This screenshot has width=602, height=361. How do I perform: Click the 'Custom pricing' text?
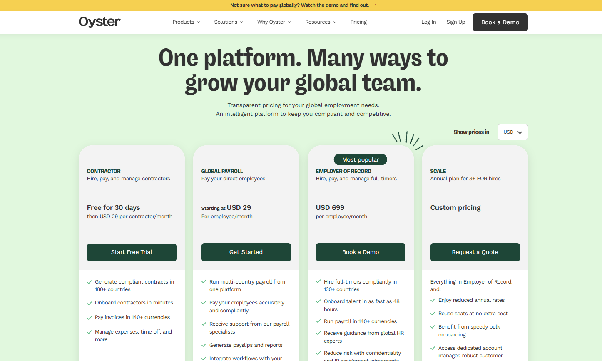click(x=455, y=207)
